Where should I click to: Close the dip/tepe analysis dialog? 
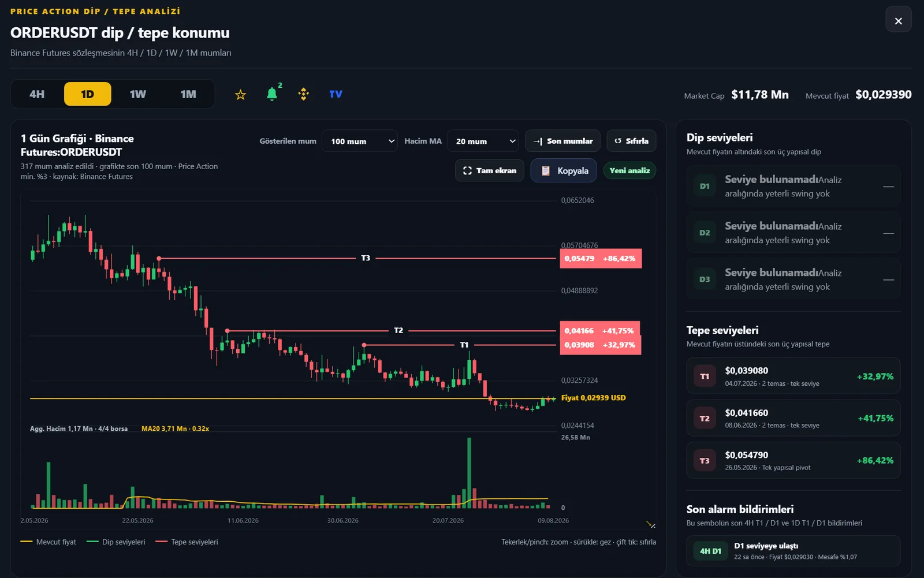click(899, 19)
